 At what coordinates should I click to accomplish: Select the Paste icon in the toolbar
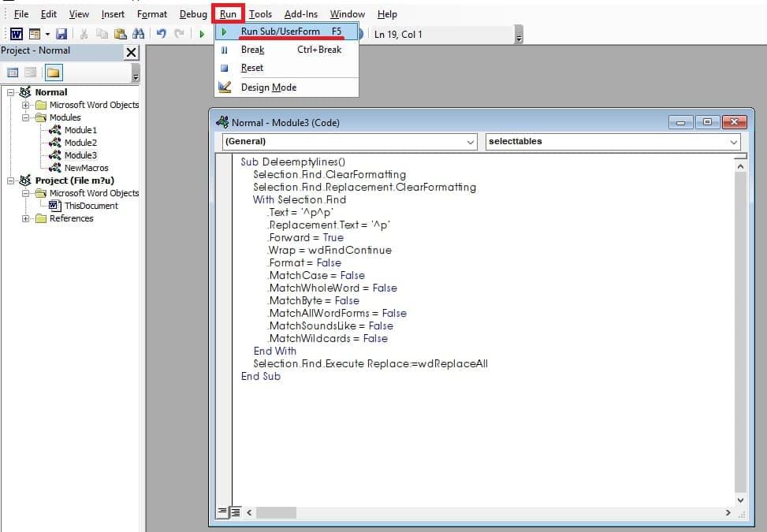click(118, 33)
